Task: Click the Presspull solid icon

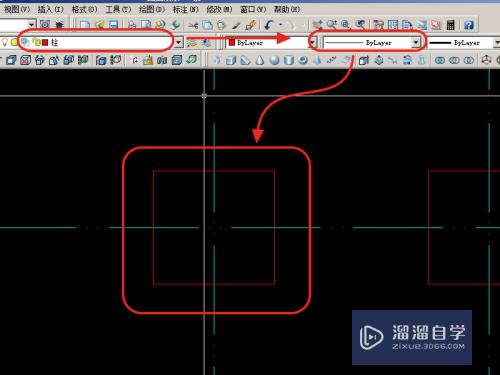Action: pyautogui.click(x=379, y=60)
